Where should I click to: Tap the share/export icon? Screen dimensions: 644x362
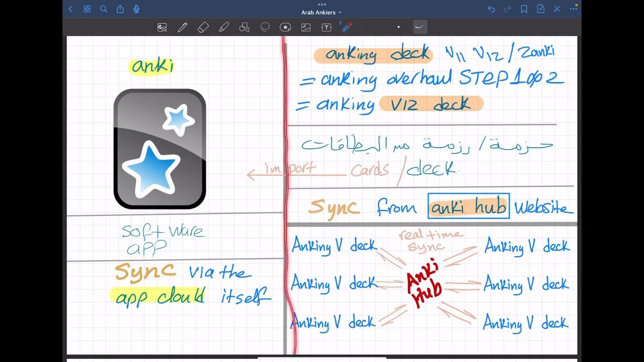click(x=120, y=9)
